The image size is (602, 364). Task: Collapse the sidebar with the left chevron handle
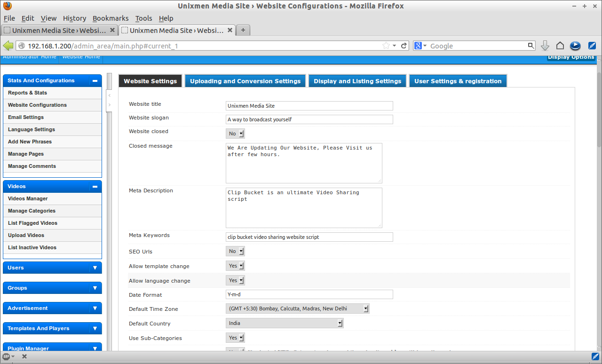coord(110,95)
